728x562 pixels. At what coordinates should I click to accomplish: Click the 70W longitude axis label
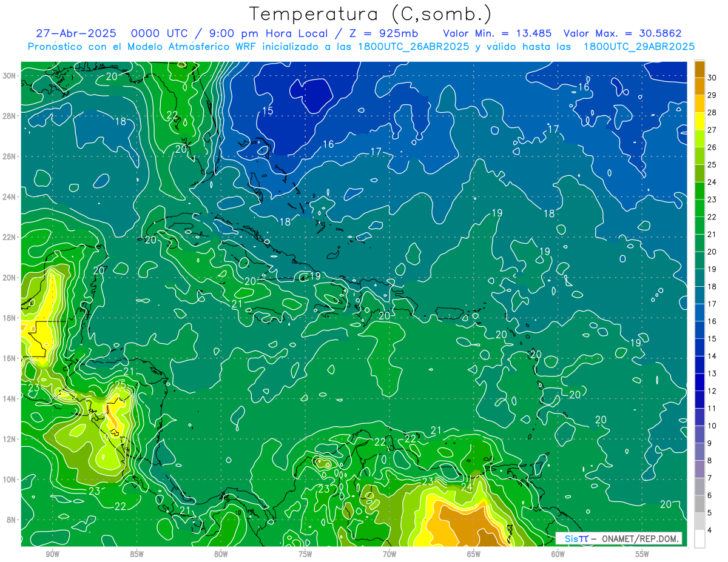point(389,554)
